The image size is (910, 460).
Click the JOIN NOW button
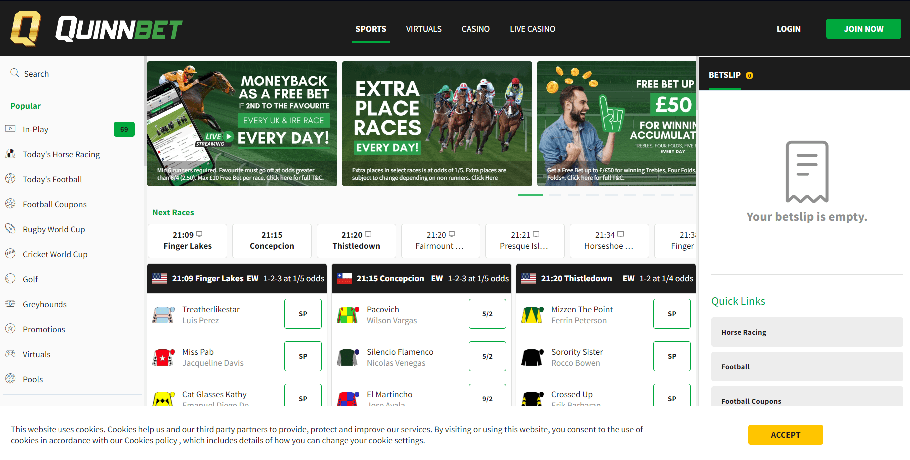(x=864, y=29)
